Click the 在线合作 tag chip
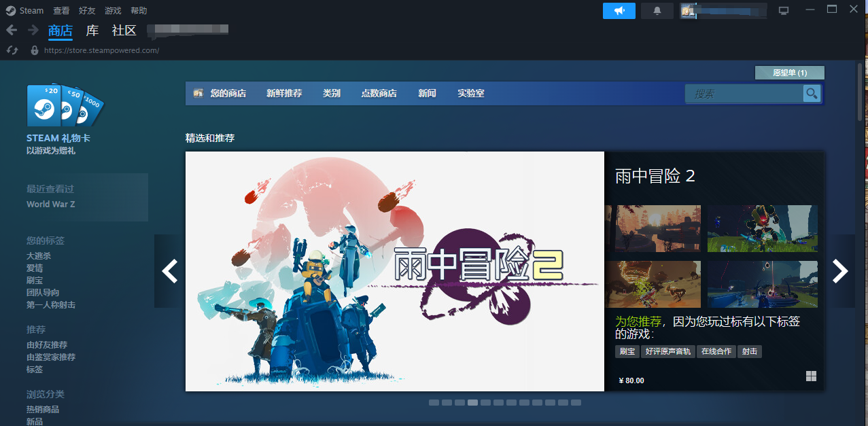 pyautogui.click(x=716, y=352)
